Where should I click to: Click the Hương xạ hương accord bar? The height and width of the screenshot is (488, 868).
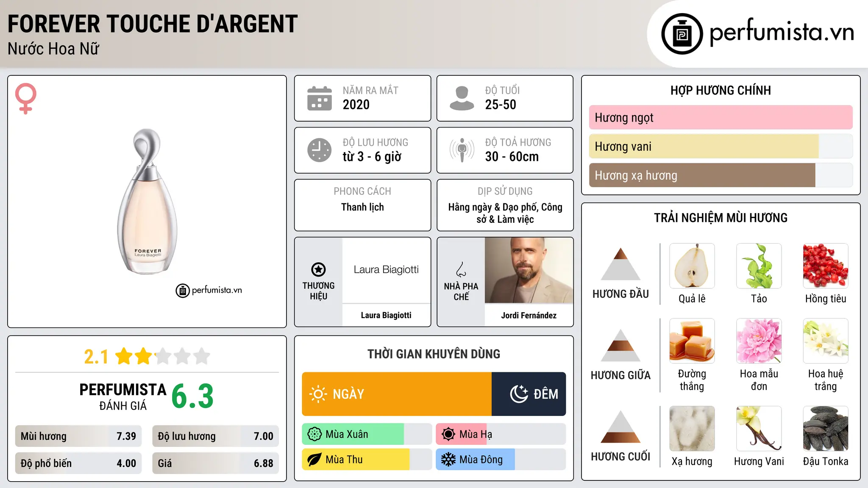[721, 175]
